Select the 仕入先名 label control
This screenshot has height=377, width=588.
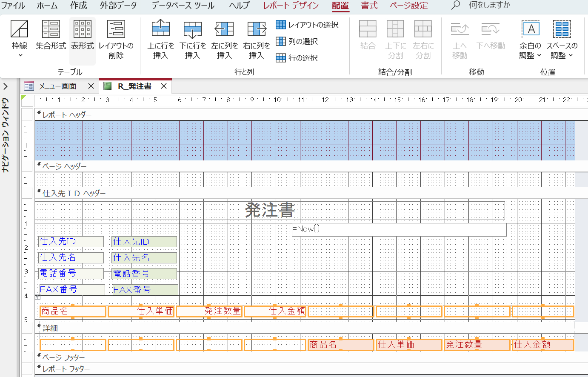pos(71,257)
